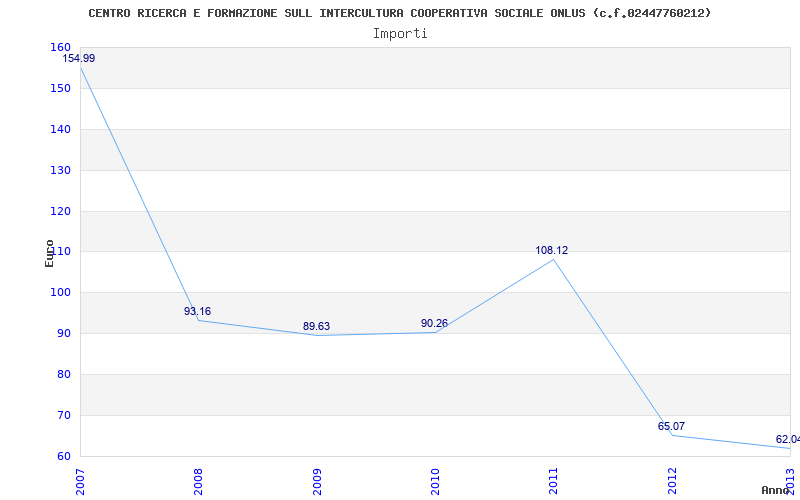
Task: Click the 140 y-axis tick label
Action: click(60, 130)
